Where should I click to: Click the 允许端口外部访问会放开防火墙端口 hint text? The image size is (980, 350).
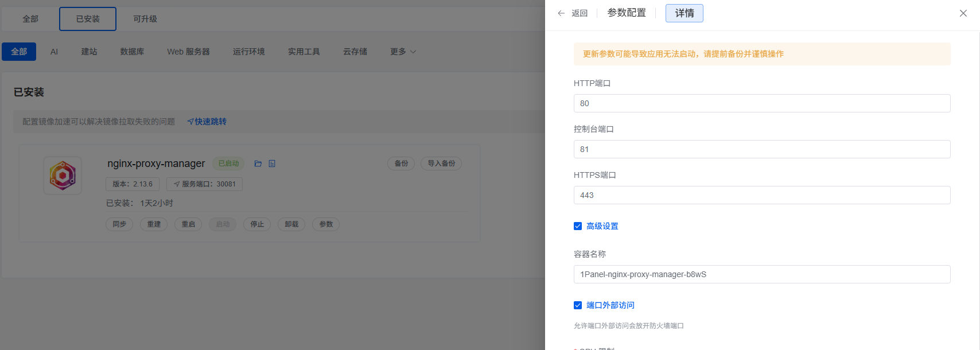(x=629, y=326)
